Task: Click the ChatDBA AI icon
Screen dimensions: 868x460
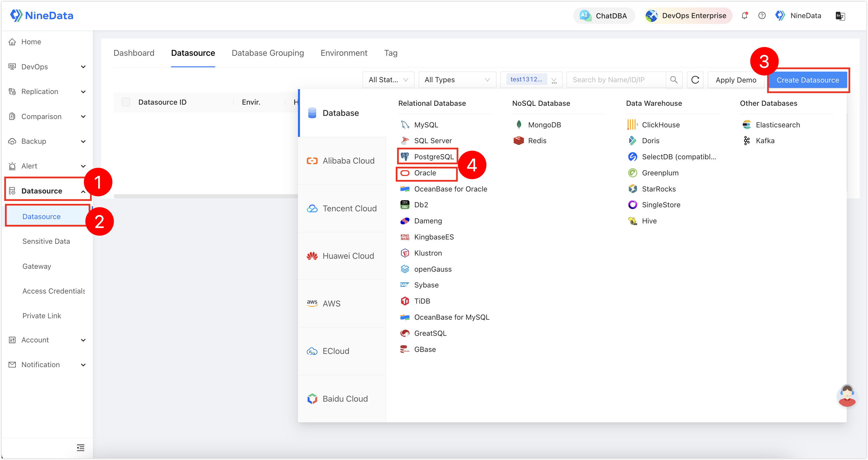Action: point(585,16)
